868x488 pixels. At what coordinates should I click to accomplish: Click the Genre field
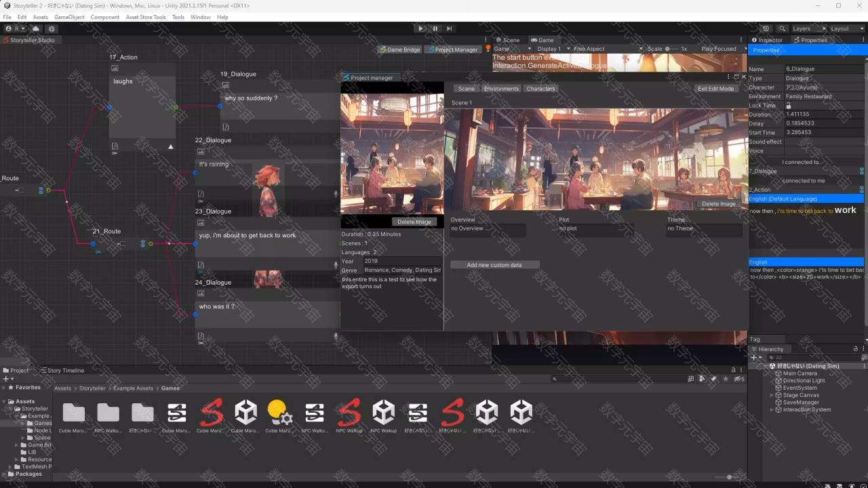403,270
